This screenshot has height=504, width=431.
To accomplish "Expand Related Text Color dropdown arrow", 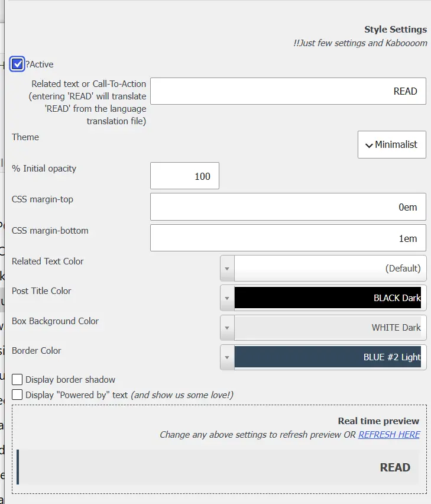I will click(x=227, y=269).
